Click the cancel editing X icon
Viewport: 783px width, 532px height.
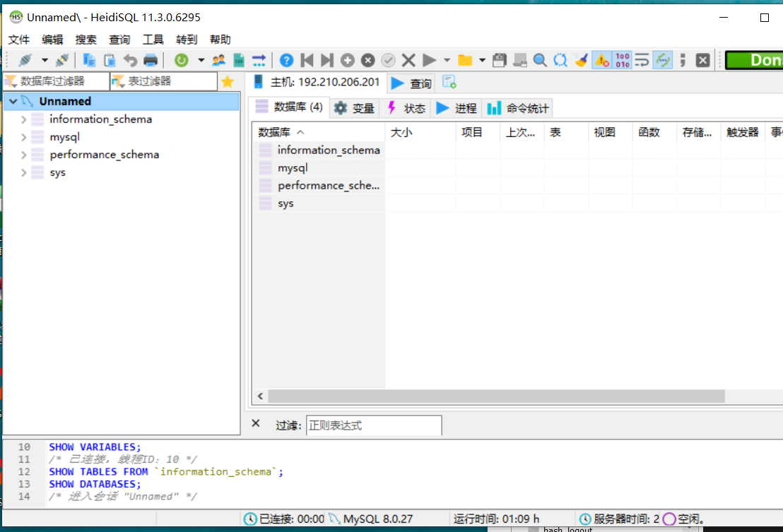point(408,60)
